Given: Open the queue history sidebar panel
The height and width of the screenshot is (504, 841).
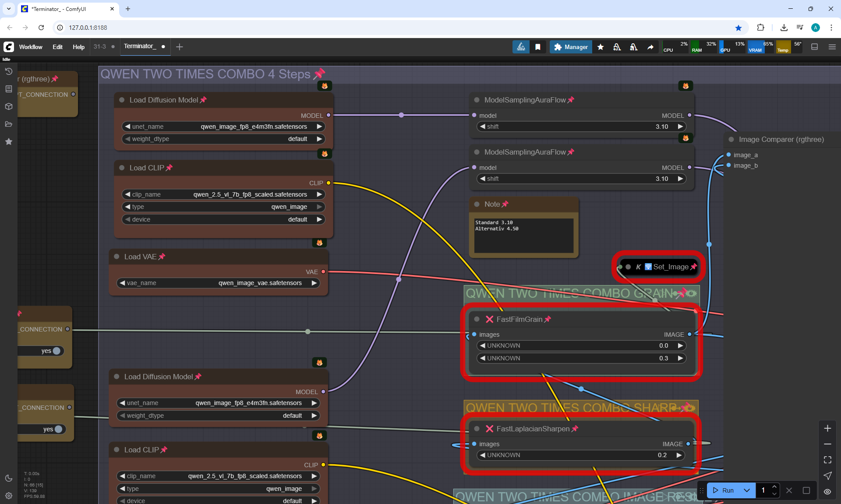Looking at the screenshot, I should coord(8,71).
